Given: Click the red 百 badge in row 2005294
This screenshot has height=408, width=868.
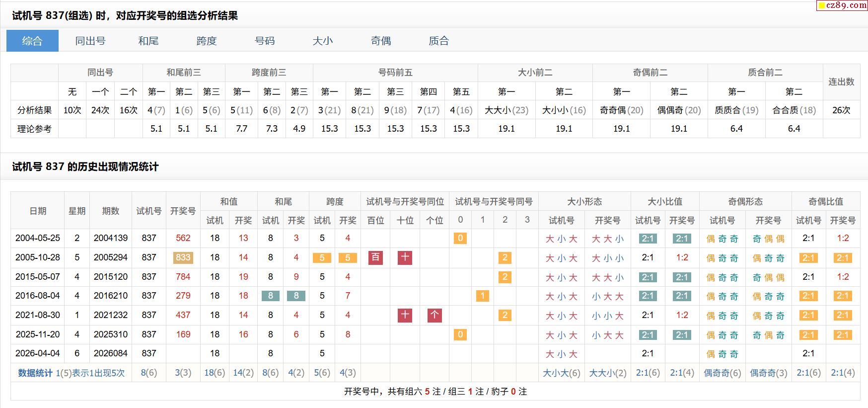Looking at the screenshot, I should pos(375,257).
